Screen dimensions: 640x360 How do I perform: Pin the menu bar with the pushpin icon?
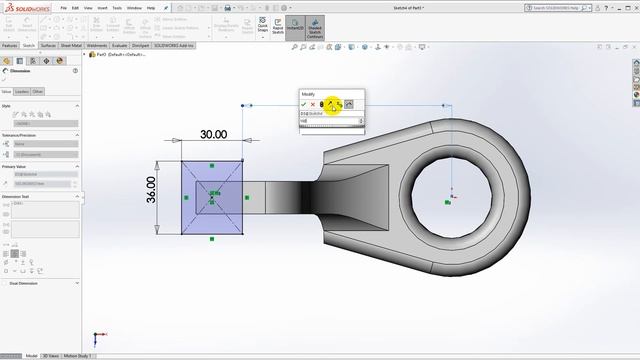[166, 8]
